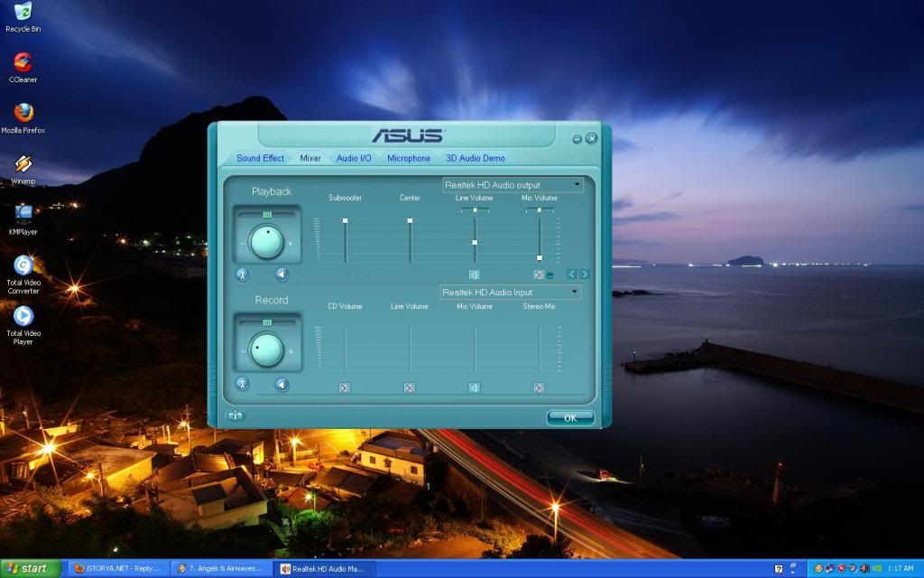Increase Playback volume with plus sign
The height and width of the screenshot is (578, 924).
click(290, 243)
